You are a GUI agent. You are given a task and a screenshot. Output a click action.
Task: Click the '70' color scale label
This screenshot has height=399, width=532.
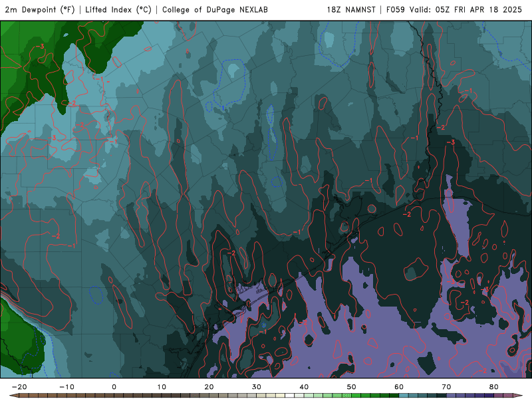pyautogui.click(x=446, y=387)
